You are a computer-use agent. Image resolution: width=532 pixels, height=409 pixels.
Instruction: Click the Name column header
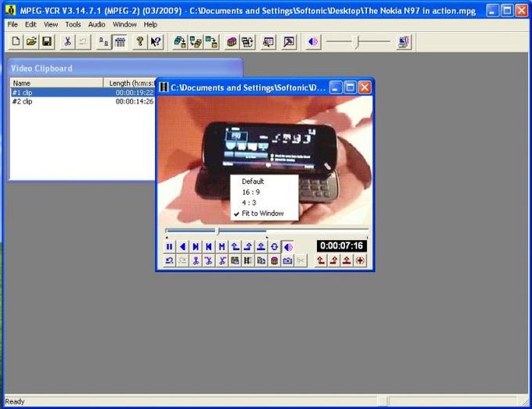point(56,83)
